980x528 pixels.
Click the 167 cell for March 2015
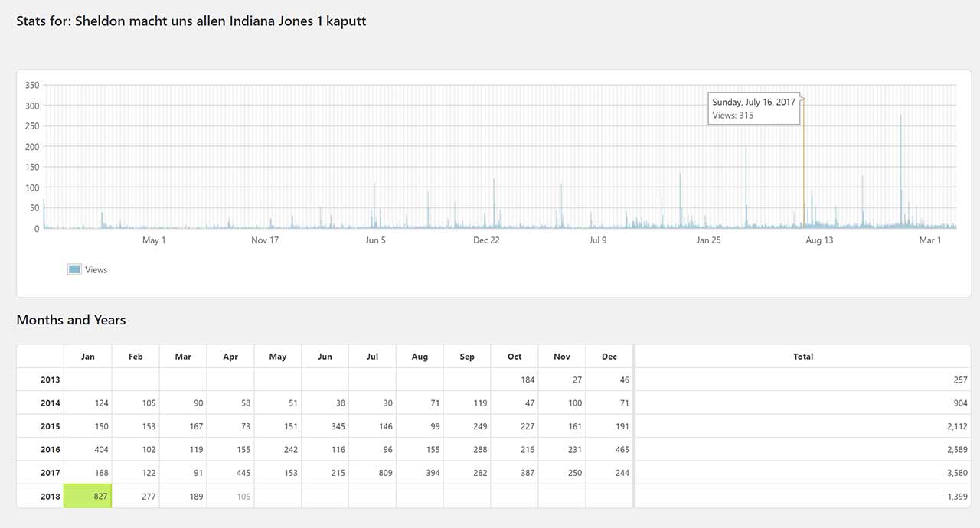pos(183,426)
